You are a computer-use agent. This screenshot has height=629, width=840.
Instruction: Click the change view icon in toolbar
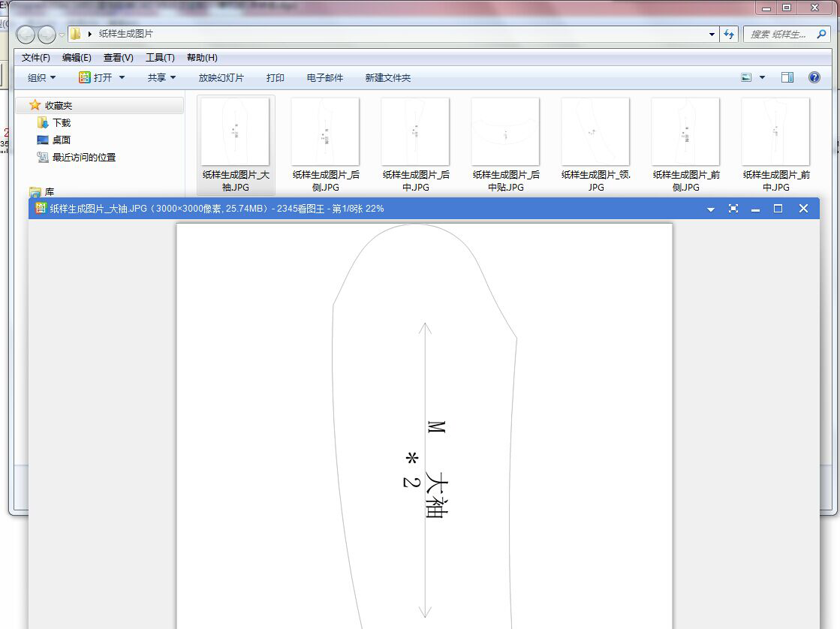click(746, 77)
